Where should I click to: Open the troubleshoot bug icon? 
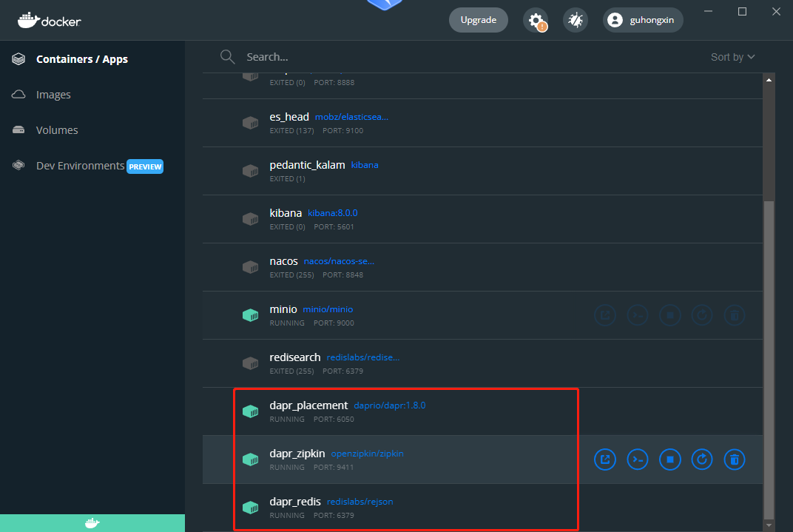tap(576, 20)
